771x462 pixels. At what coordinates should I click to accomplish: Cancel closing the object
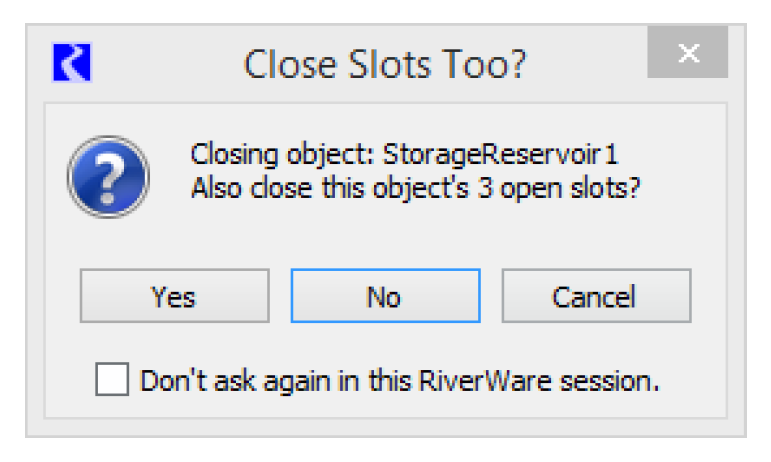(x=595, y=296)
